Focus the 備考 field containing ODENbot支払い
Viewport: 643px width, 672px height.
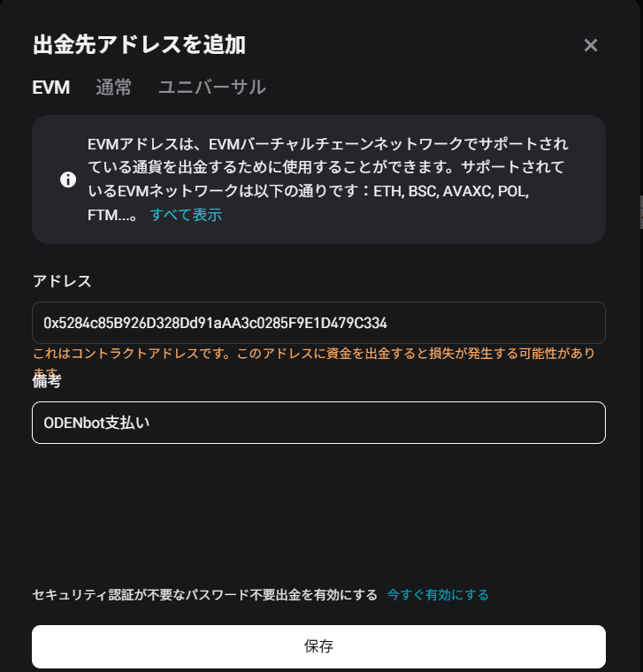pyautogui.click(x=318, y=423)
